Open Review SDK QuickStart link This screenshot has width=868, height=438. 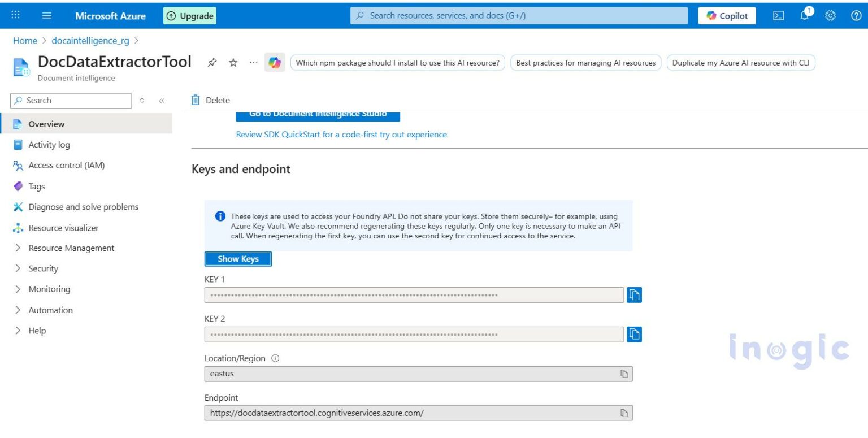(341, 135)
